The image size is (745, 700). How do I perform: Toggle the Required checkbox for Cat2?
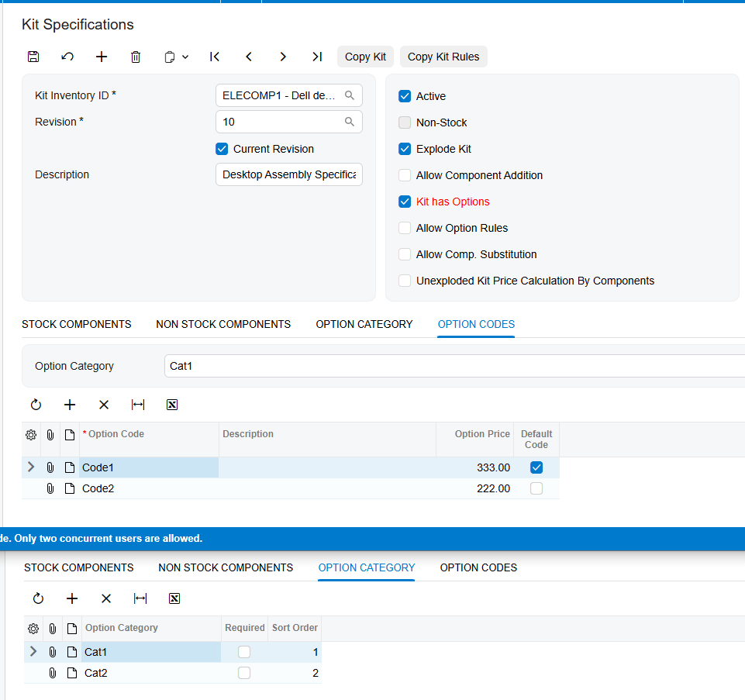[x=244, y=673]
